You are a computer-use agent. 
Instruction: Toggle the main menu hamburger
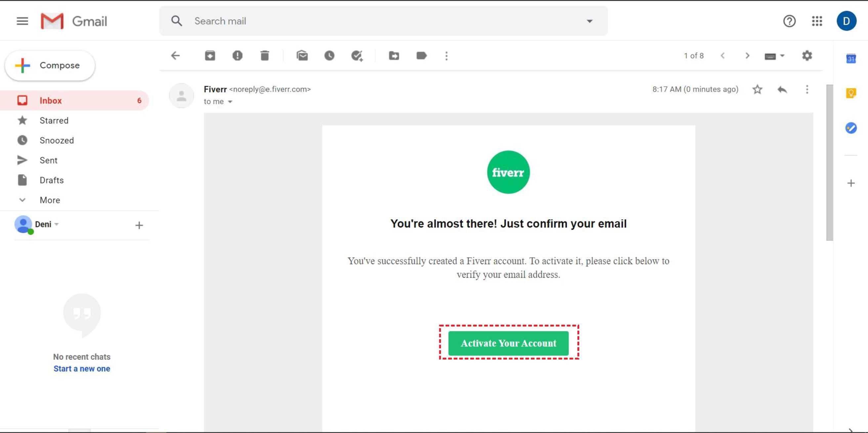[22, 21]
